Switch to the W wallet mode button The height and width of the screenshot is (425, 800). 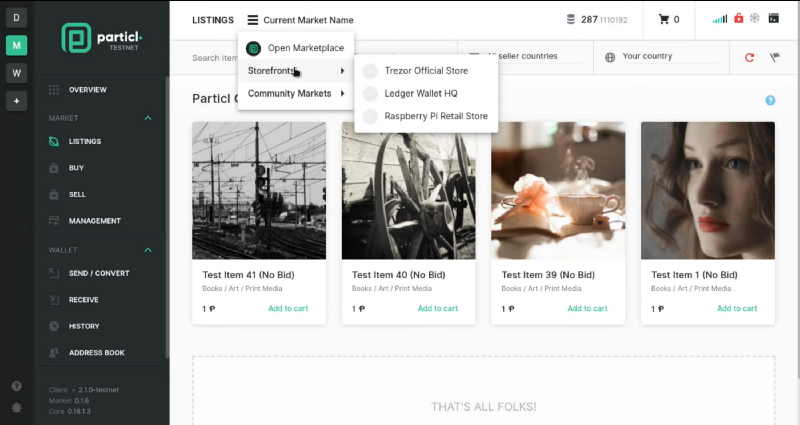coord(16,73)
